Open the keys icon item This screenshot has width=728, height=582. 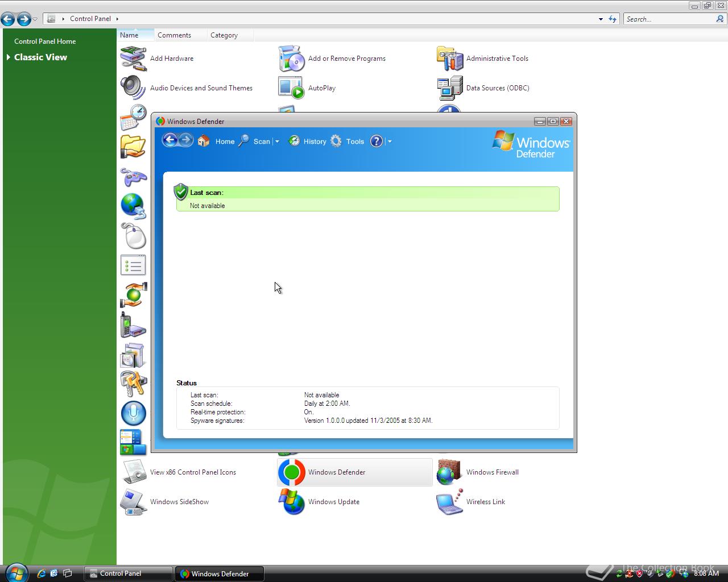[134, 383]
